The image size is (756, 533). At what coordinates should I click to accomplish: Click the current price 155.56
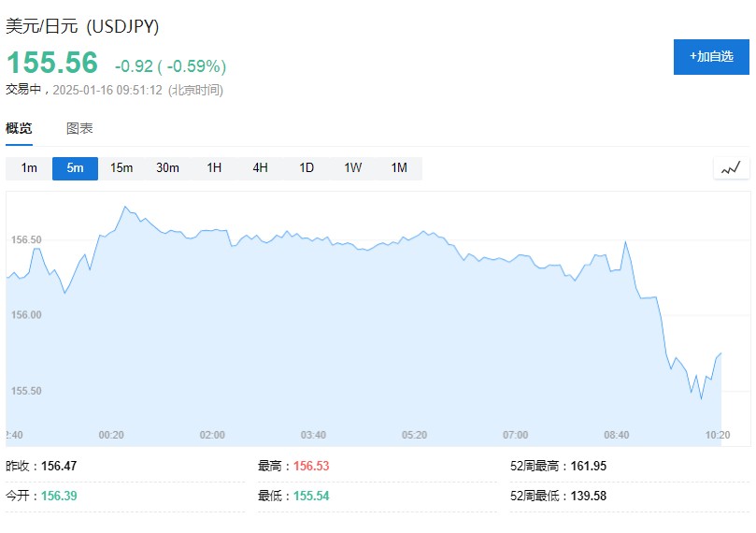52,63
